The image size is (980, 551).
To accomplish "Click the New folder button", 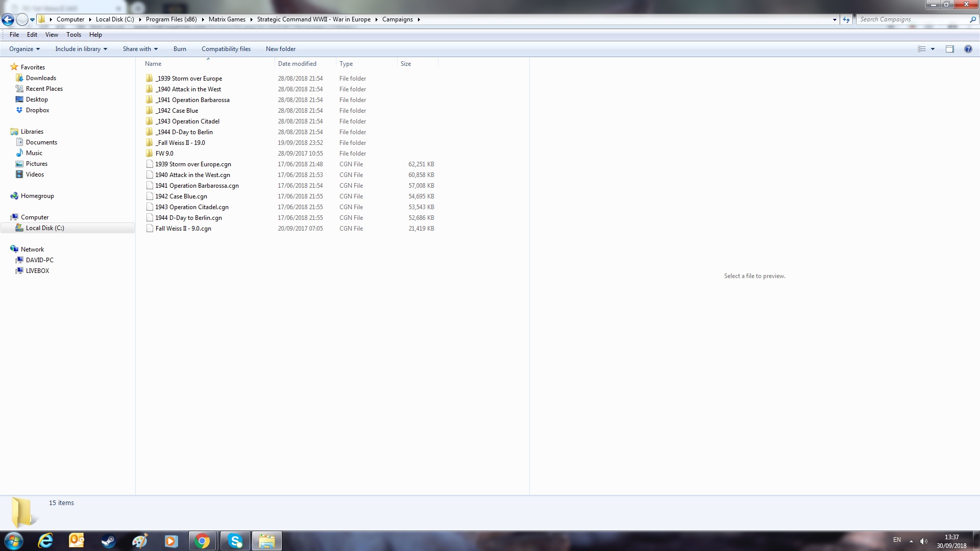I will [x=280, y=49].
